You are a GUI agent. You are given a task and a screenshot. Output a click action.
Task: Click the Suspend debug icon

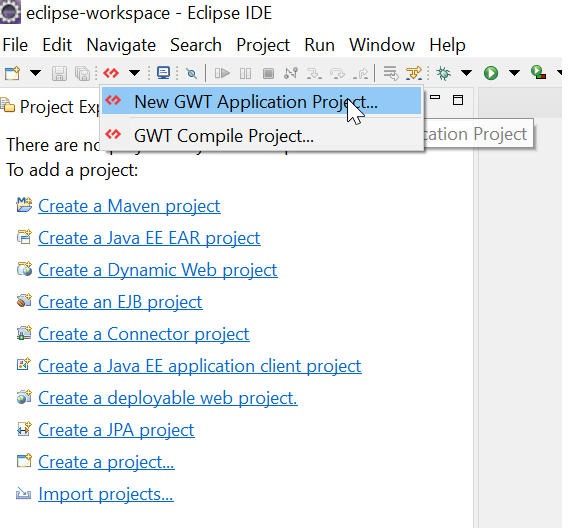pyautogui.click(x=245, y=73)
